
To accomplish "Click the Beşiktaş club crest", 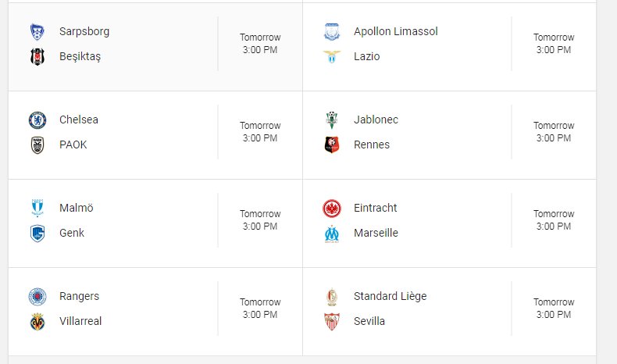I will point(37,57).
